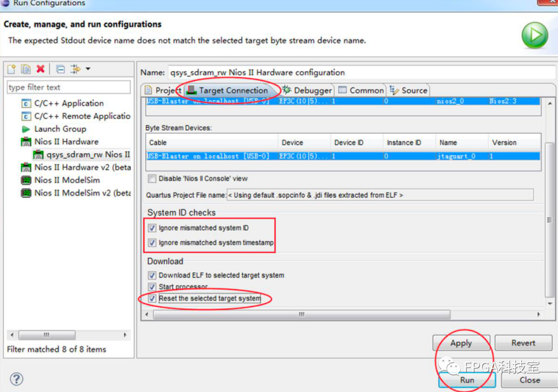Select the Nios II ModelSim tree node
The width and height of the screenshot is (558, 392).
(67, 180)
